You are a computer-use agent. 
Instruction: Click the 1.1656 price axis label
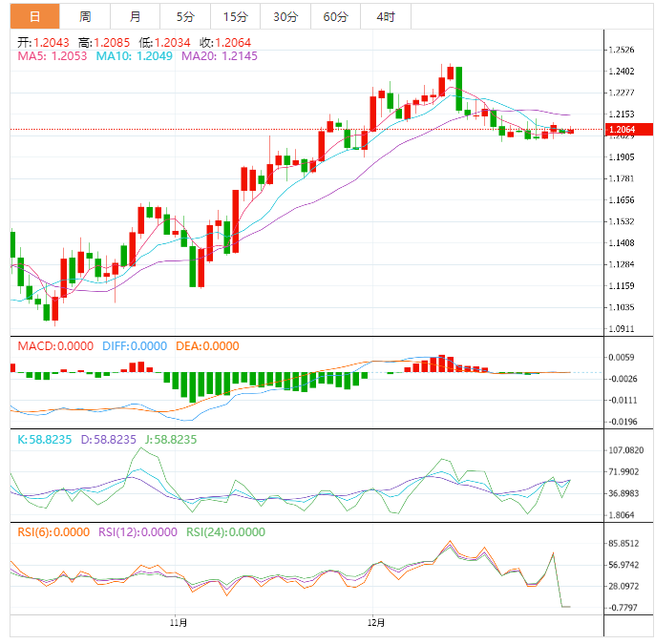(x=622, y=200)
